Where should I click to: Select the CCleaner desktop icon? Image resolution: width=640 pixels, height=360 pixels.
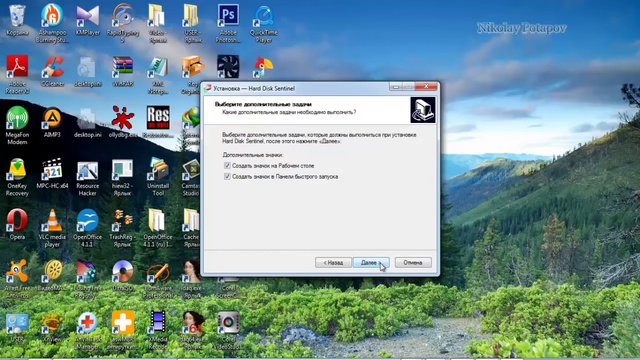click(x=52, y=71)
